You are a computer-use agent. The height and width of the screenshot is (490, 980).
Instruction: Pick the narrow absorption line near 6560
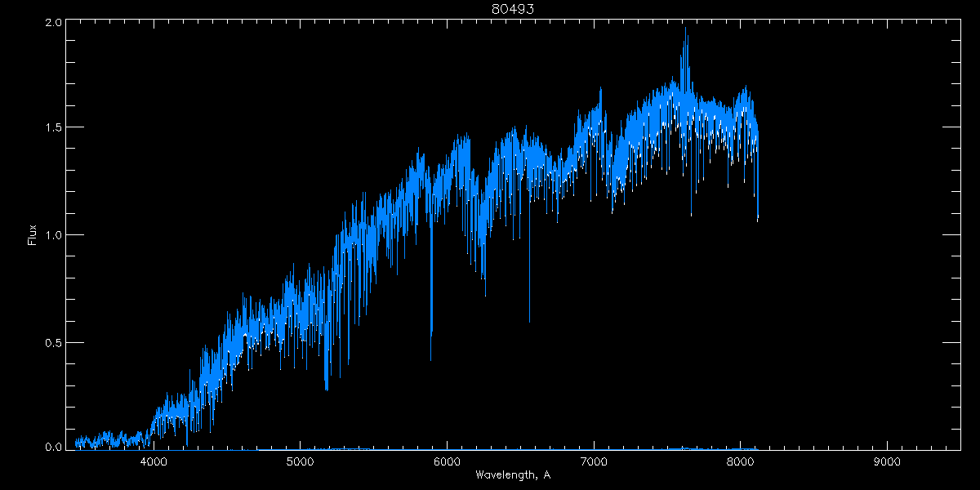(529, 320)
